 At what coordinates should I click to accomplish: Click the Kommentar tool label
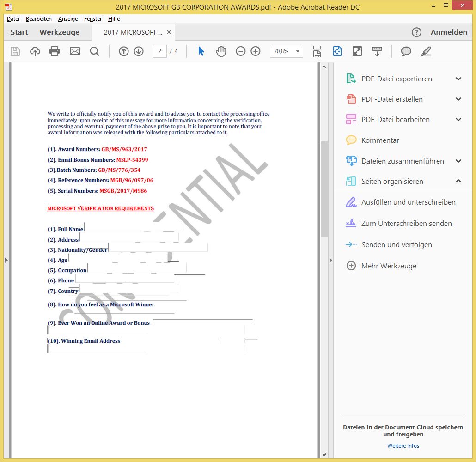(x=380, y=140)
